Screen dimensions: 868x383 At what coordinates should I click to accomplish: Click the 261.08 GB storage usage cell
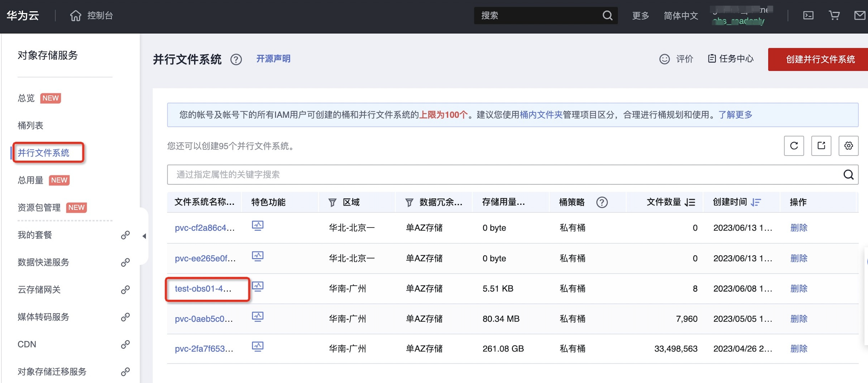(x=503, y=349)
